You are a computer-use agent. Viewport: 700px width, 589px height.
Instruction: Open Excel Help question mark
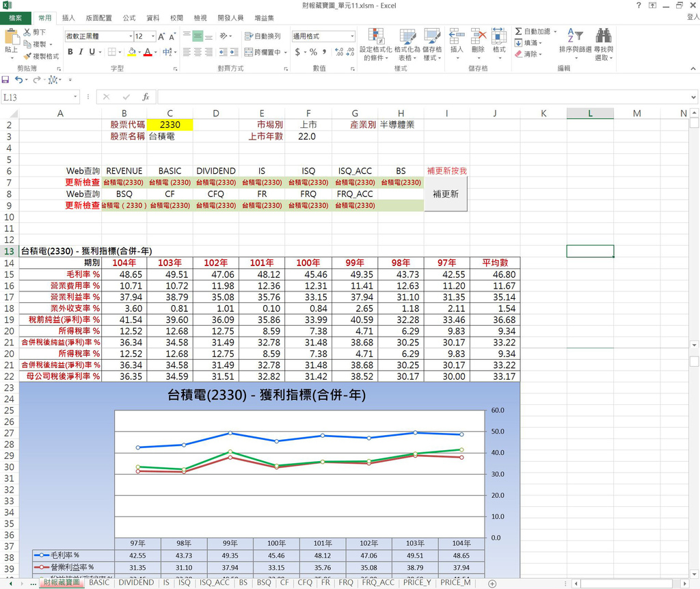click(x=638, y=5)
